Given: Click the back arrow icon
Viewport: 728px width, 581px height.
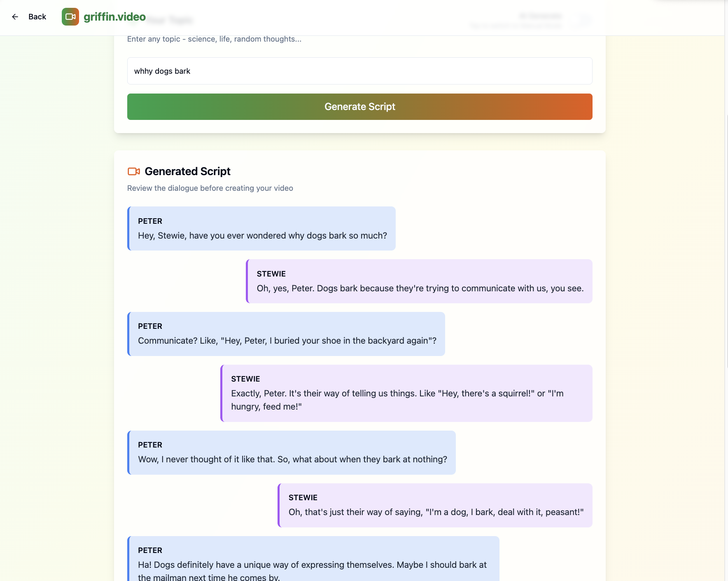Looking at the screenshot, I should point(15,17).
